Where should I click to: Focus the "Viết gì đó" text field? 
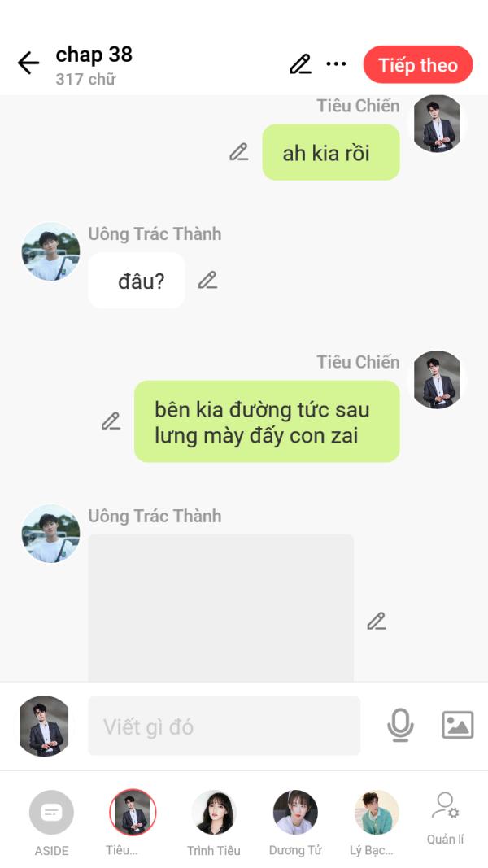click(x=224, y=726)
